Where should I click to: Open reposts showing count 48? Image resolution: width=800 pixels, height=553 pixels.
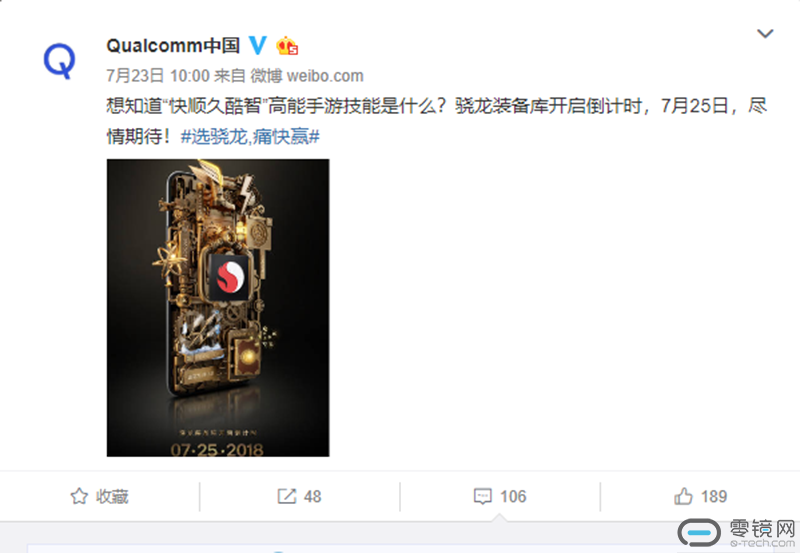312,496
